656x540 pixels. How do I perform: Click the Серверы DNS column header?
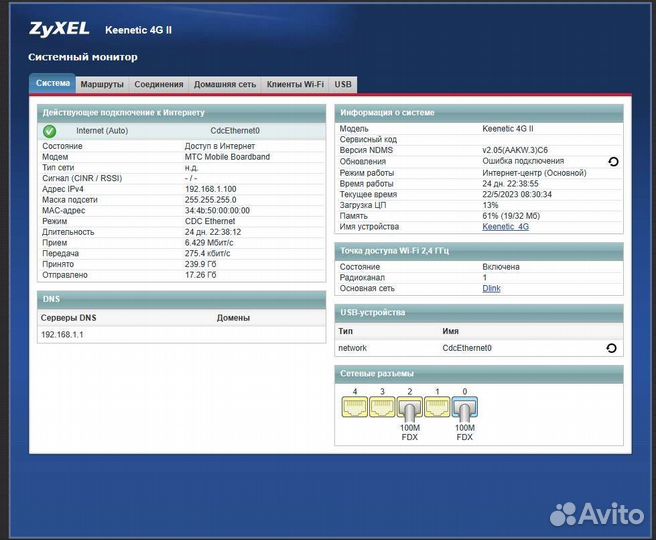pos(69,318)
